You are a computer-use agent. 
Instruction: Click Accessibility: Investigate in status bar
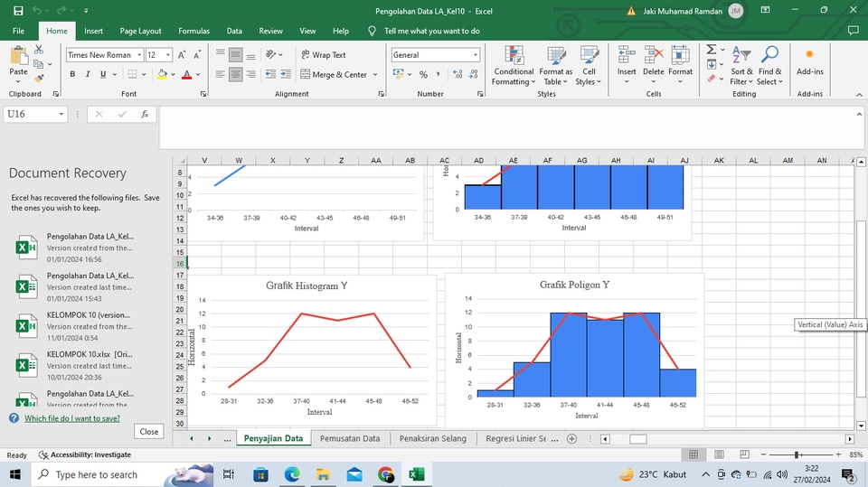85,454
